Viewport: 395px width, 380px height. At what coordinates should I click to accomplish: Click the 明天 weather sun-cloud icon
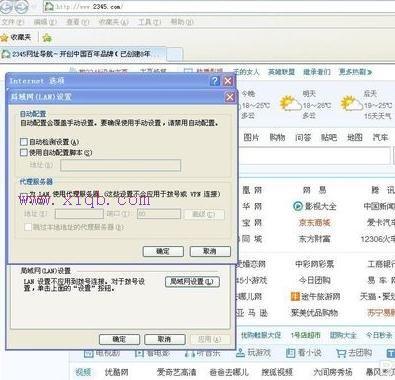click(290, 103)
